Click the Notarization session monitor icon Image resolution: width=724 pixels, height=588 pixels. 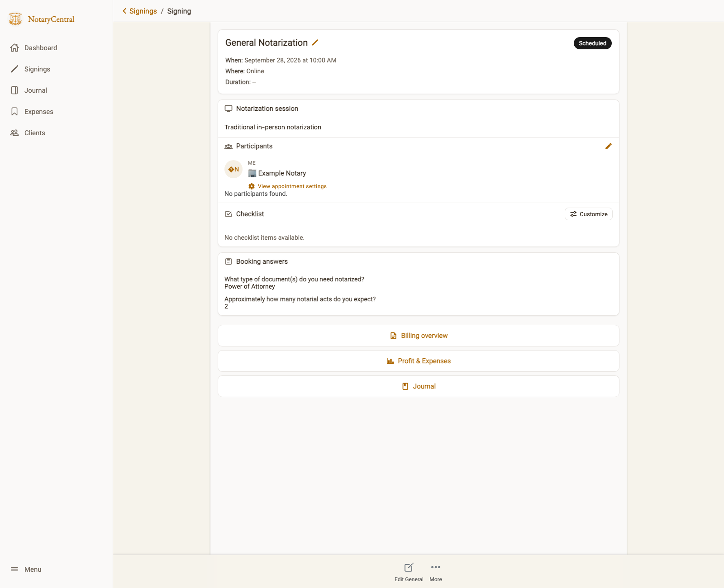pyautogui.click(x=229, y=109)
